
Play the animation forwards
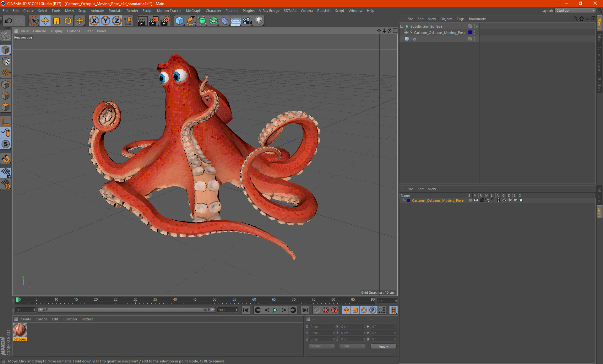[x=275, y=310]
